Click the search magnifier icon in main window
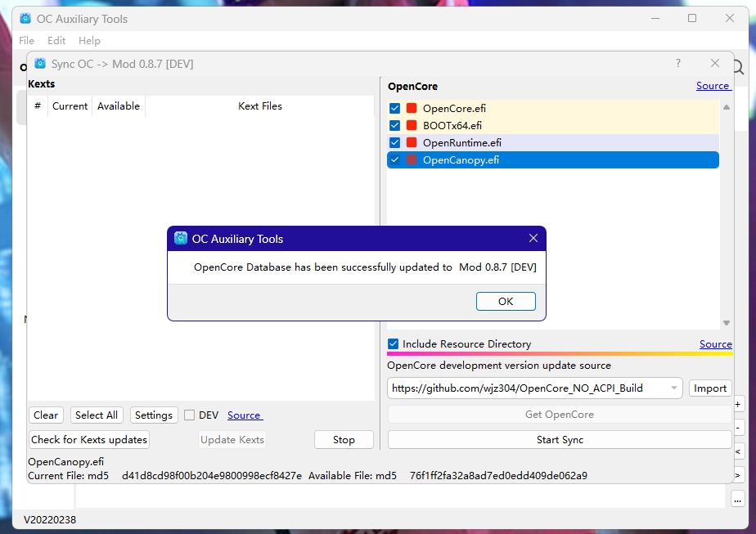The width and height of the screenshot is (756, 534). [739, 68]
